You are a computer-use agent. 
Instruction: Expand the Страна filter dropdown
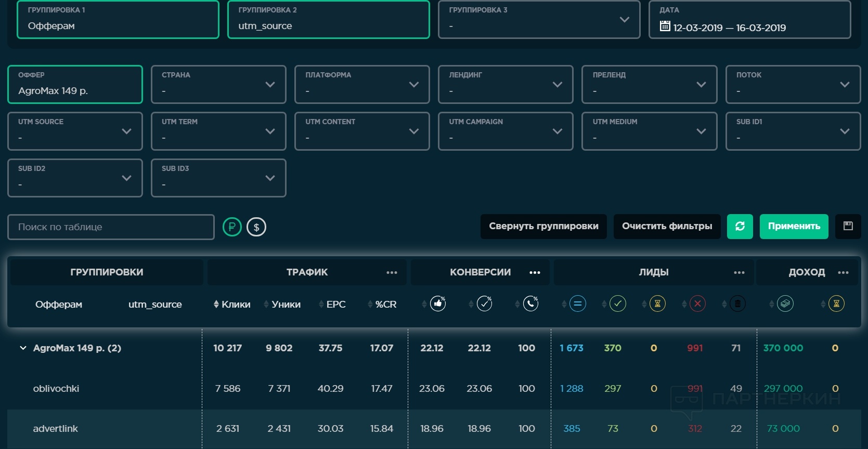coord(218,85)
